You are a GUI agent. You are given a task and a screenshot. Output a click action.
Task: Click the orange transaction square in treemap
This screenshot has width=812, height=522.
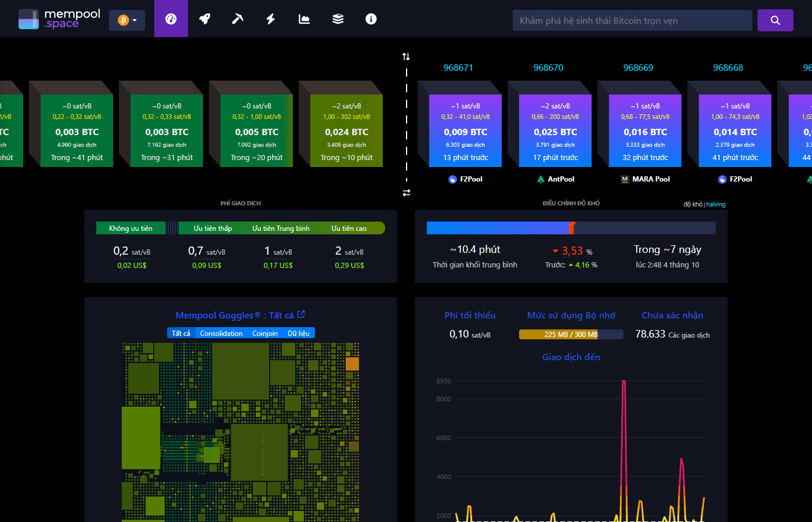pyautogui.click(x=352, y=364)
